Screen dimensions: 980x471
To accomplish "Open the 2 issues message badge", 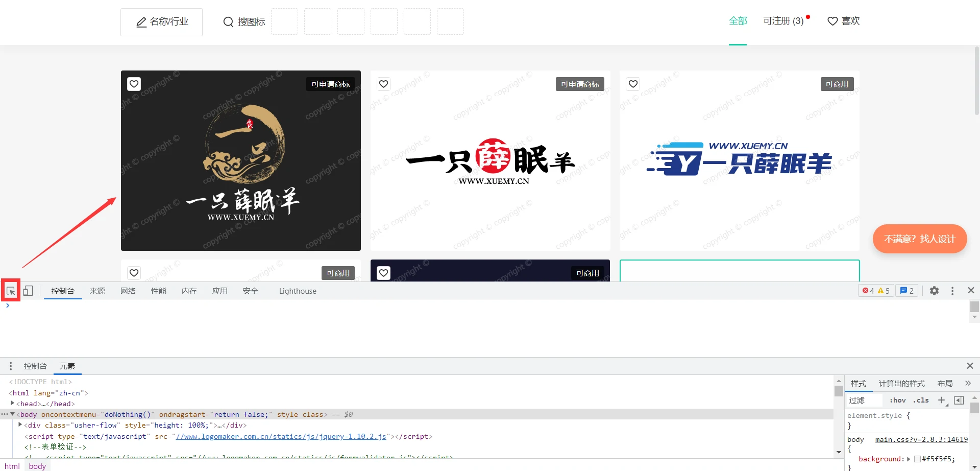I will (907, 291).
